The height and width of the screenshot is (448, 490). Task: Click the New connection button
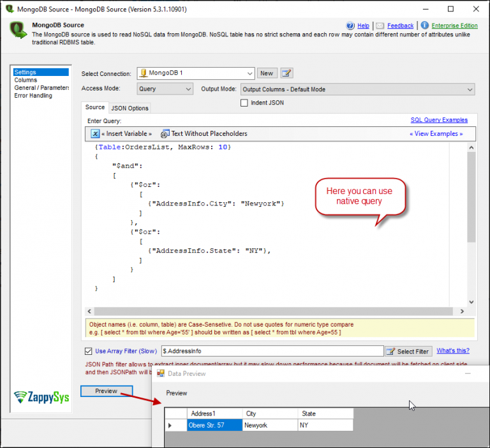267,73
